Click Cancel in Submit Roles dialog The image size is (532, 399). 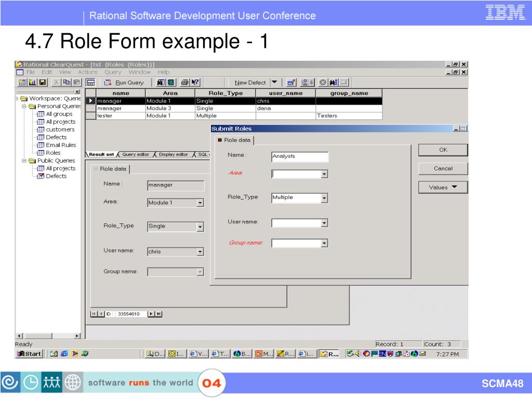[x=443, y=169]
